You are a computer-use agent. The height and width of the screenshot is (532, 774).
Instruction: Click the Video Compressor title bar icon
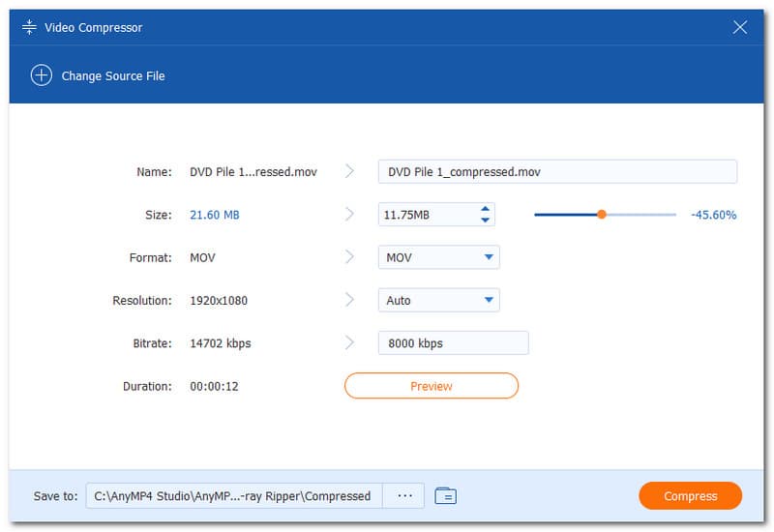pos(29,28)
